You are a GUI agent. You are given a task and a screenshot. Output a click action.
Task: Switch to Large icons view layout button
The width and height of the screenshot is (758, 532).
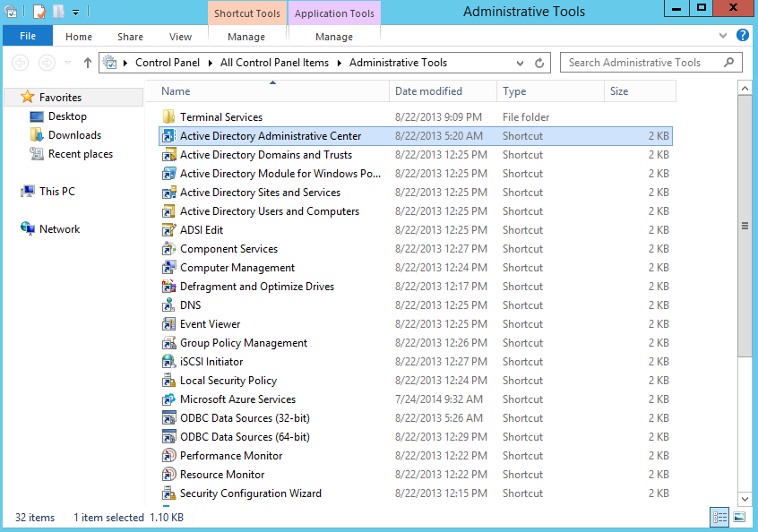click(739, 518)
